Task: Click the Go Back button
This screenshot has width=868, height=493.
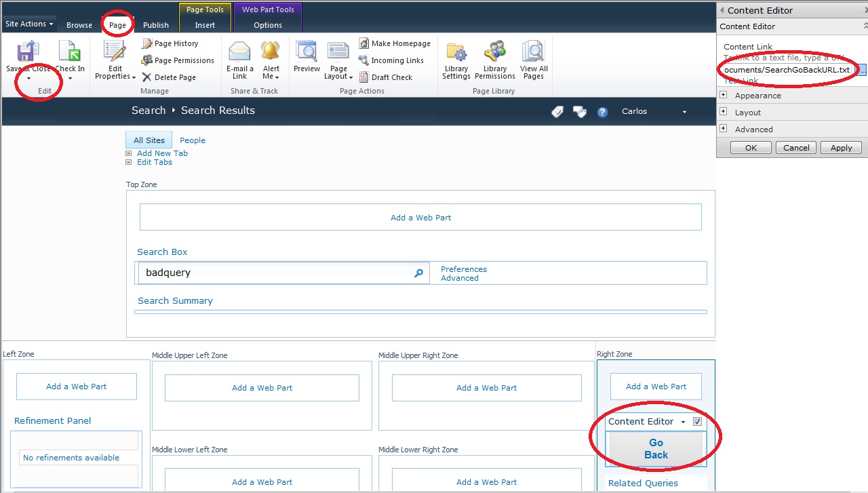Action: click(655, 448)
